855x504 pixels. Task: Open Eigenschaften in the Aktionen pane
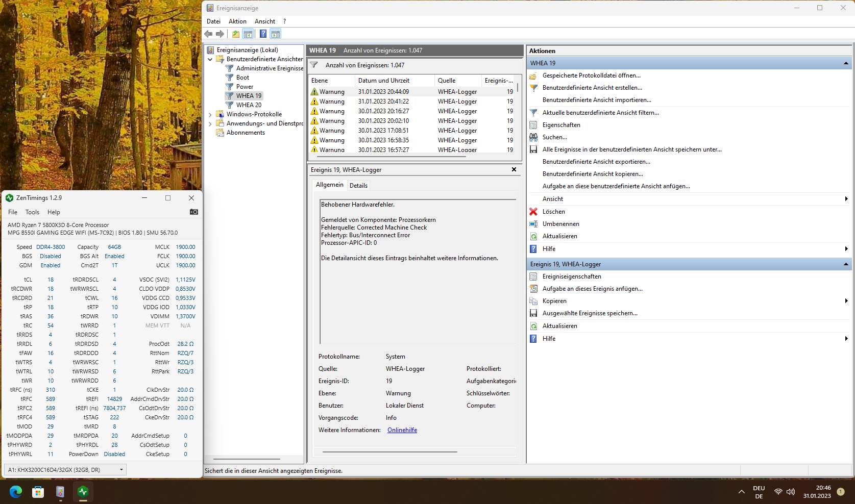561,125
